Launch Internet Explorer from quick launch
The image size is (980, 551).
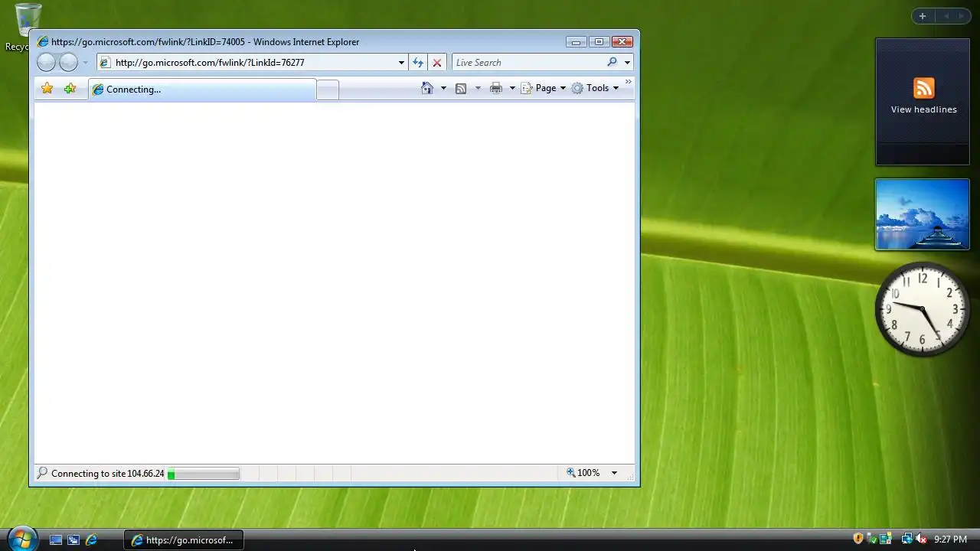point(91,540)
